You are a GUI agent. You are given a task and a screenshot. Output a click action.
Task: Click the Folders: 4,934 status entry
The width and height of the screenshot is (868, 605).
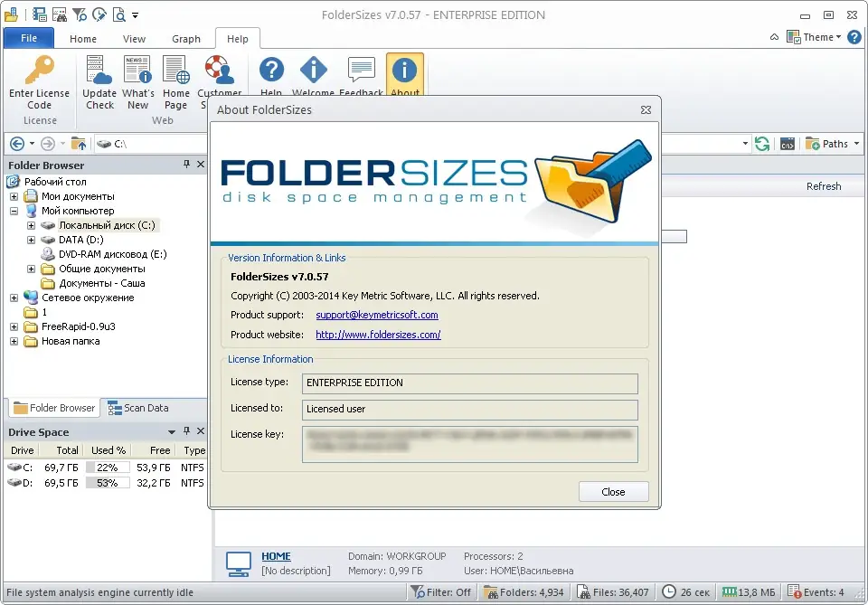pyautogui.click(x=524, y=592)
